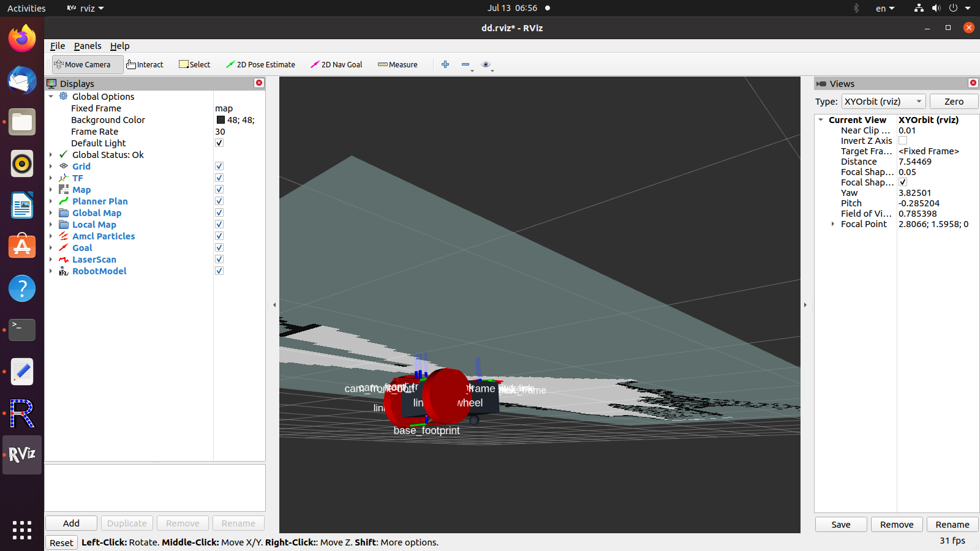980x551 pixels.
Task: Click the Background Color swatch
Action: 221,120
